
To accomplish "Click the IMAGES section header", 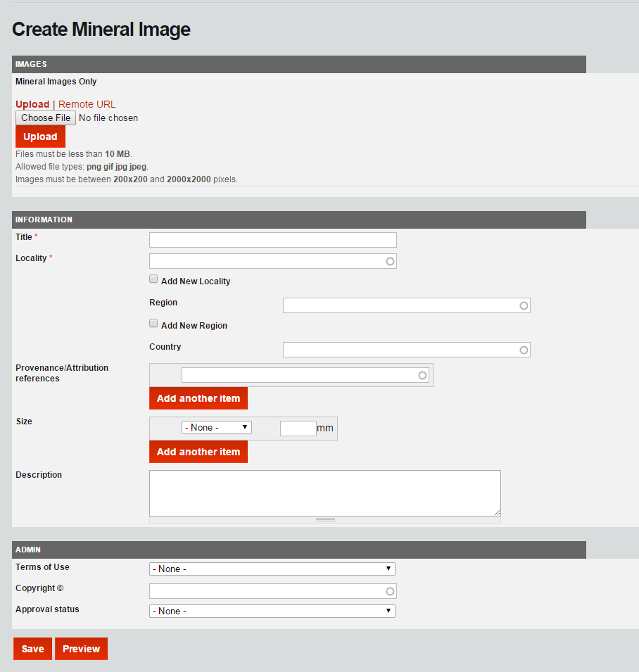I will click(298, 64).
